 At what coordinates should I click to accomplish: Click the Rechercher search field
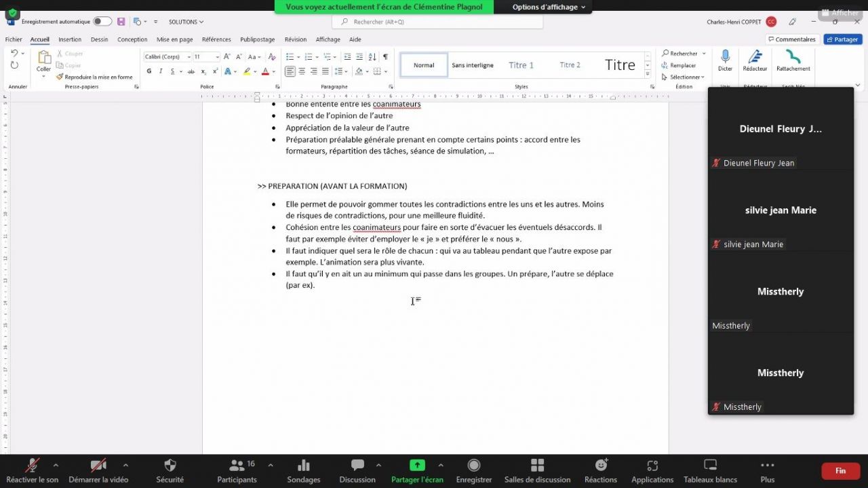pyautogui.click(x=437, y=22)
